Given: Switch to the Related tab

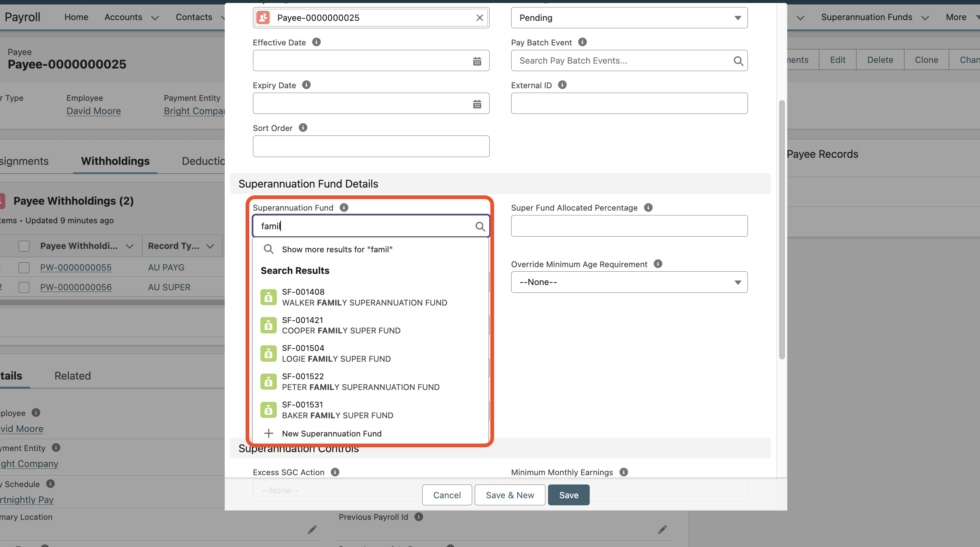Looking at the screenshot, I should pos(72,376).
